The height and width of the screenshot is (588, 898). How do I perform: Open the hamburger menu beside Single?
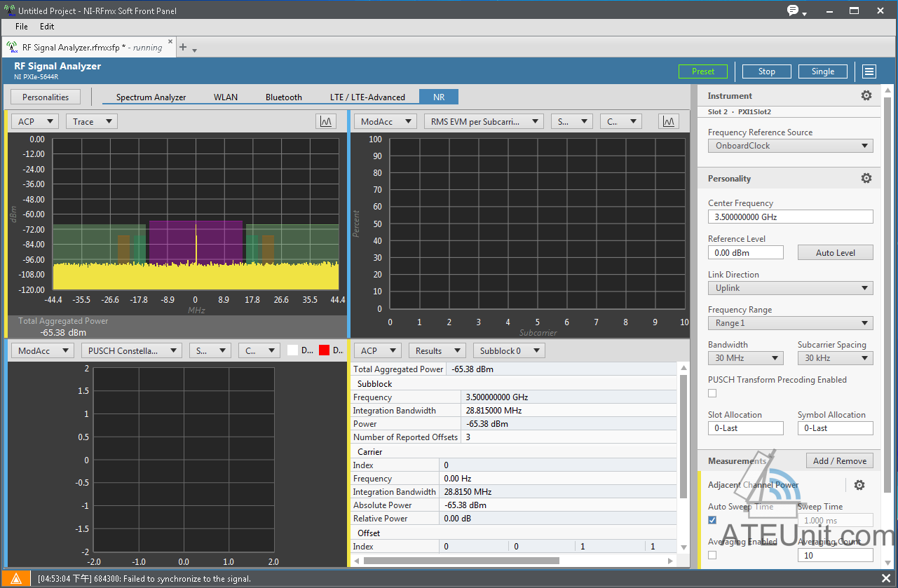pos(869,71)
